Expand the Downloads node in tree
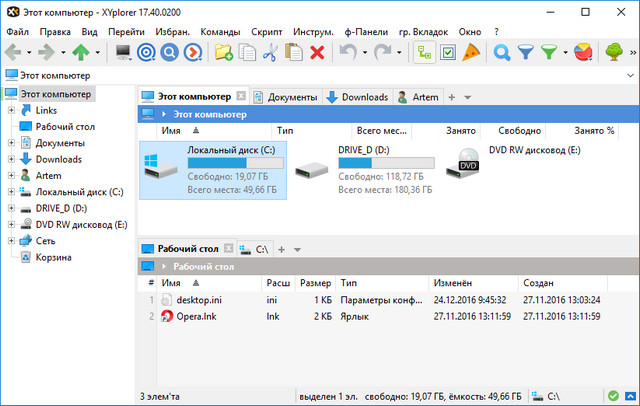Screen dimensions: 640x406 [12, 159]
